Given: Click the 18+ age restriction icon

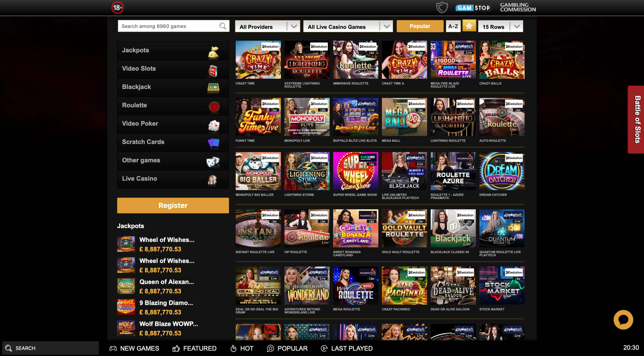Looking at the screenshot, I should tap(117, 8).
